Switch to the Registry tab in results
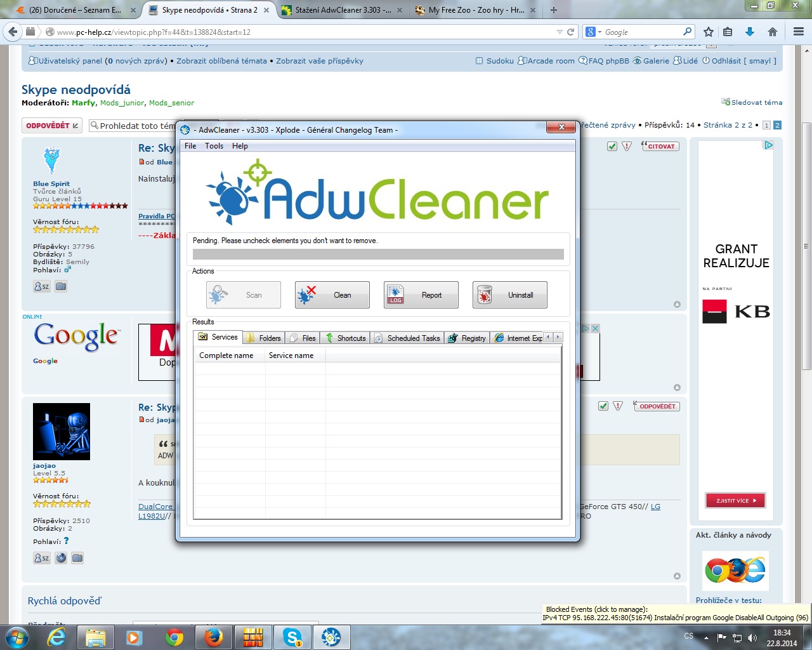The height and width of the screenshot is (650, 812). point(467,338)
